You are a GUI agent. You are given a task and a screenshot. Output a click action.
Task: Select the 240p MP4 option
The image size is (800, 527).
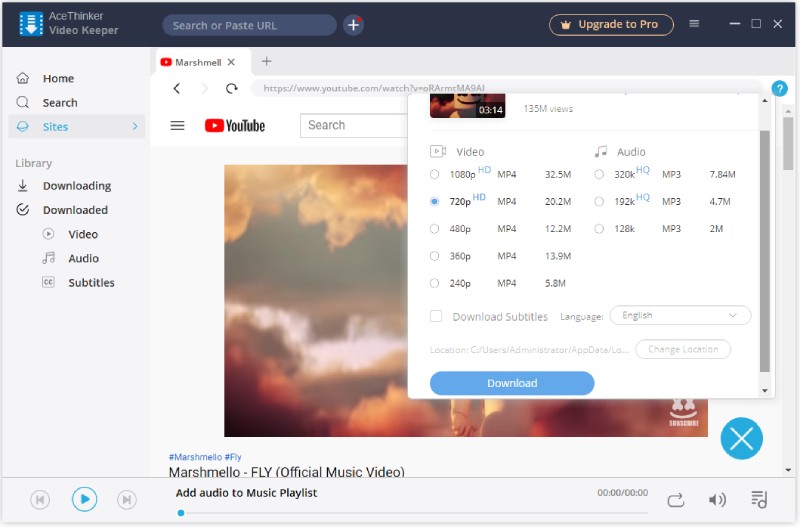434,283
